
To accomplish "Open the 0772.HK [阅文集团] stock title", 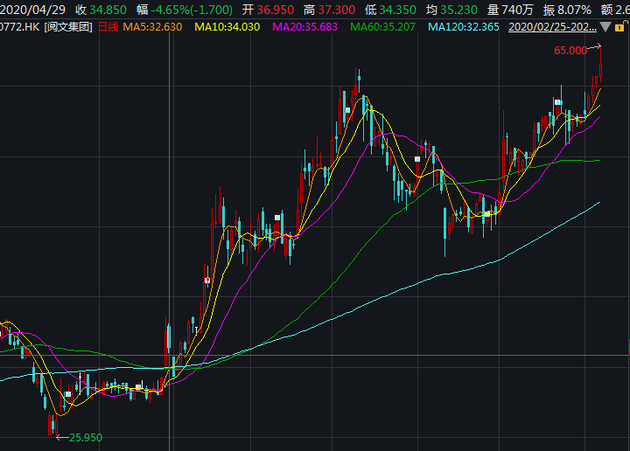I will (x=45, y=27).
